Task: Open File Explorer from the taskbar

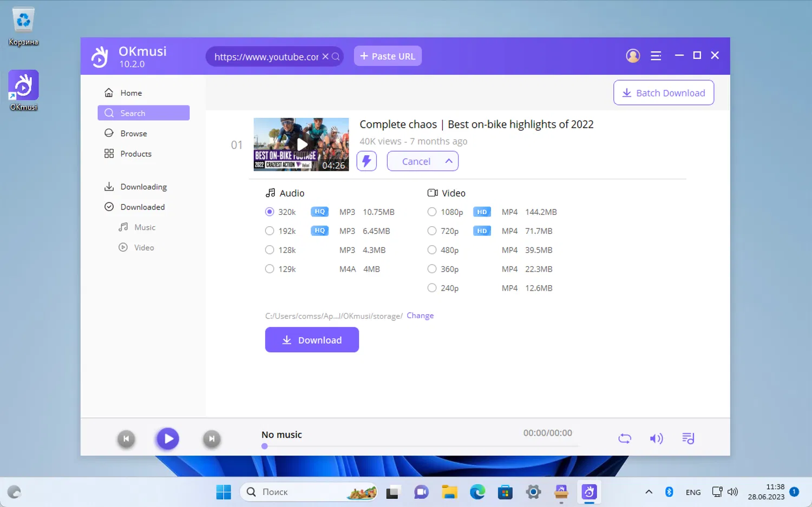Action: click(449, 492)
